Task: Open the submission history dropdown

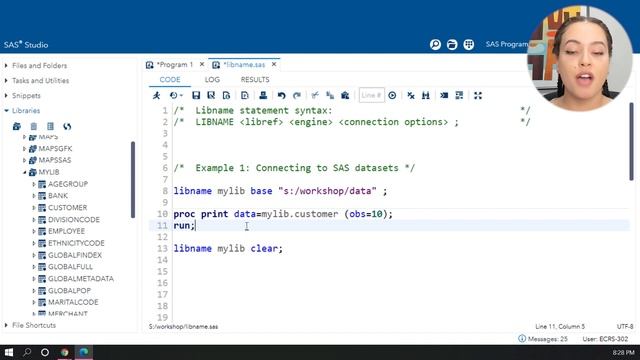Action: point(176,96)
